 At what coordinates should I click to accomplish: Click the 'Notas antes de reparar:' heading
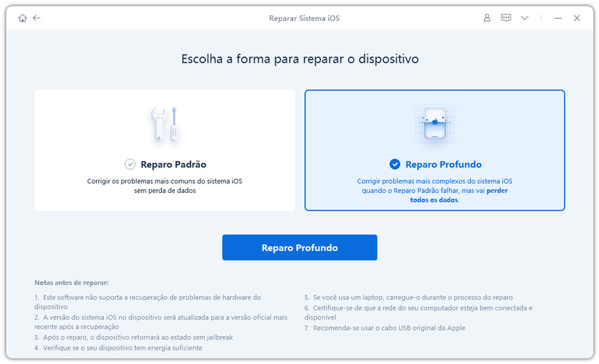72,283
